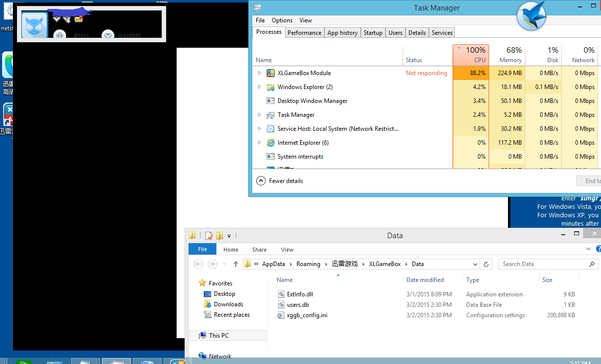The width and height of the screenshot is (601, 364).
Task: Switch to Performance tab
Action: (x=304, y=33)
